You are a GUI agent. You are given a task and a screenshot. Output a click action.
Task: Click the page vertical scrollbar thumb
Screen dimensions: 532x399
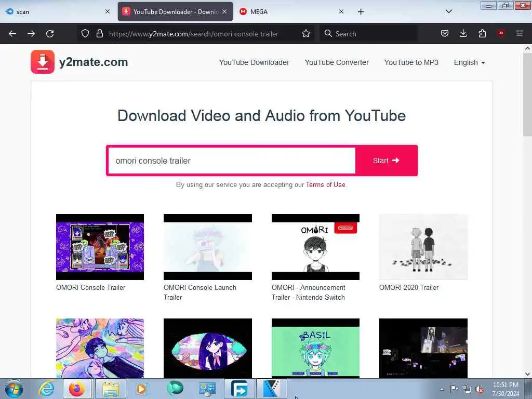point(527,95)
